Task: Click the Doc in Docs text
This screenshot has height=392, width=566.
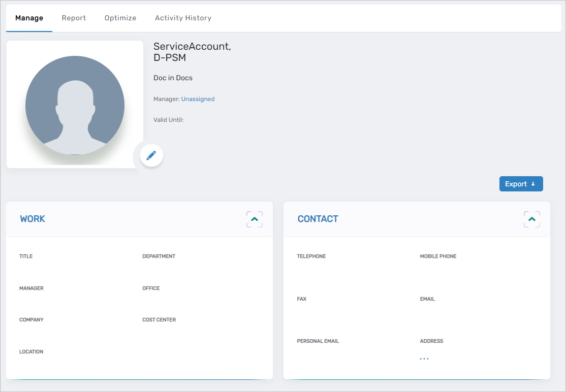Action: click(173, 78)
